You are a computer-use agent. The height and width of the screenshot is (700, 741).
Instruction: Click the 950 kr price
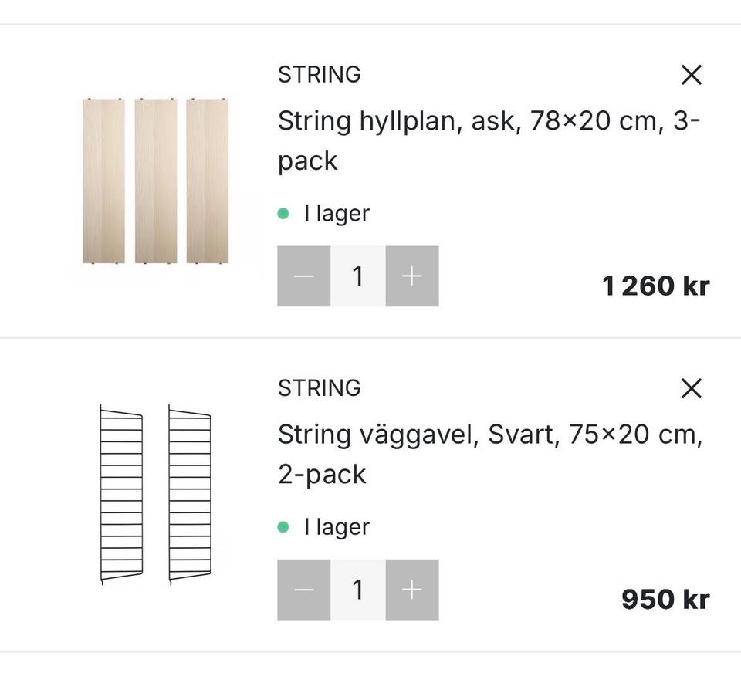(x=665, y=600)
